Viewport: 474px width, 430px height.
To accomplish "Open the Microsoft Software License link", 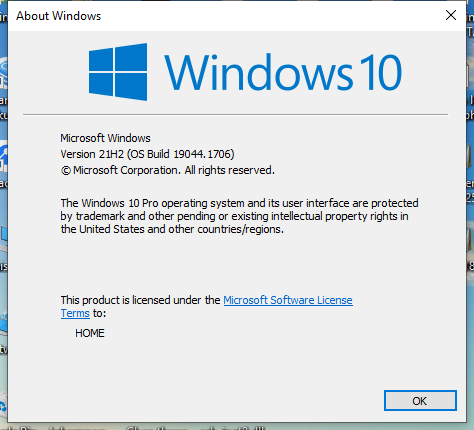I will pos(288,300).
